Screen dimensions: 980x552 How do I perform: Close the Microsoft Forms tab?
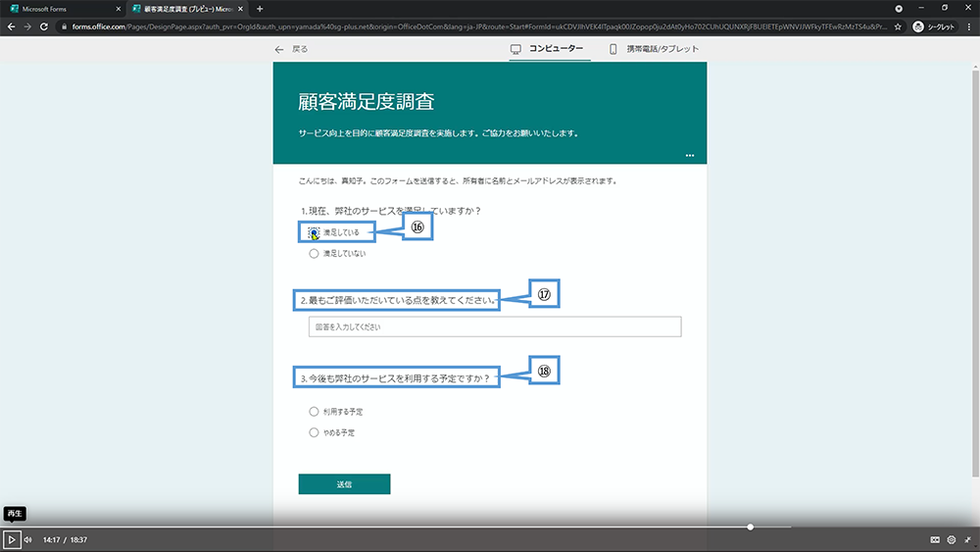[119, 9]
